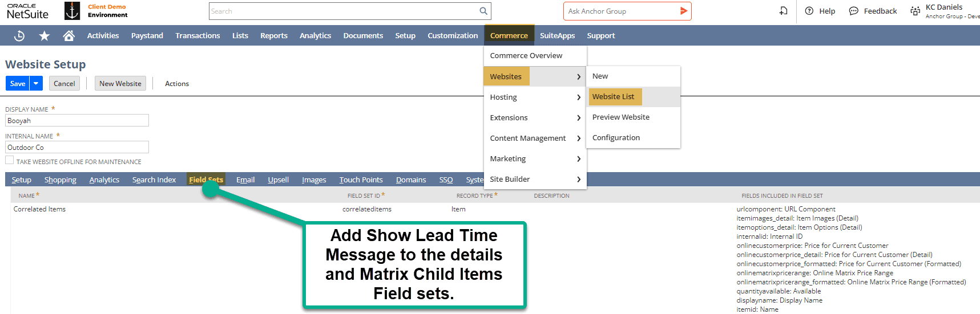Screen dimensions: 980x314
Task: Switch to the Analytics subtab
Action: pos(104,180)
